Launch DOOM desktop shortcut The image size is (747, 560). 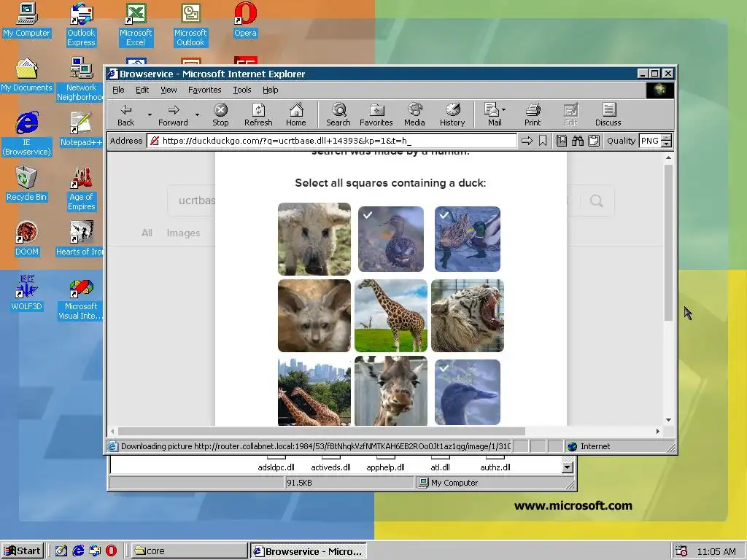click(27, 239)
